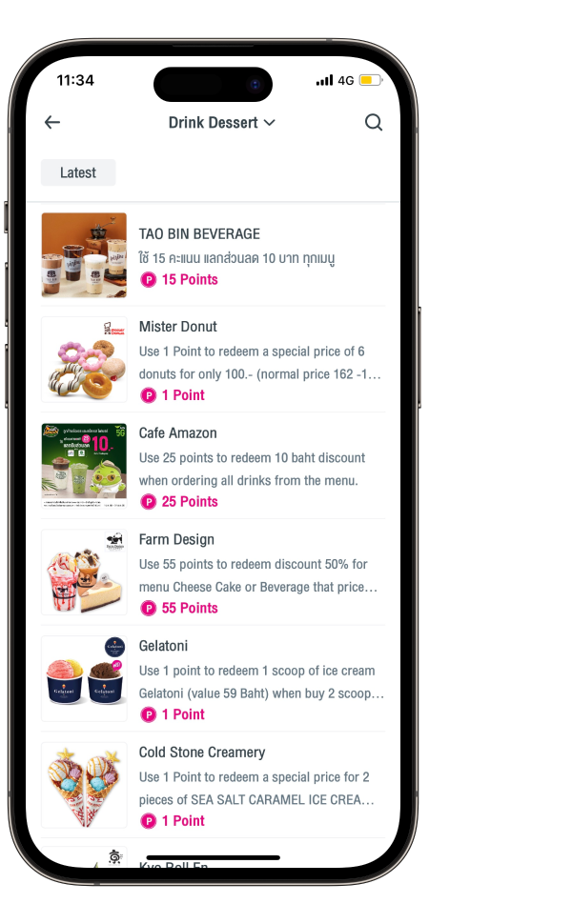The width and height of the screenshot is (572, 924).
Task: Tap the pink P icon beside 15 Points
Action: pyautogui.click(x=149, y=280)
